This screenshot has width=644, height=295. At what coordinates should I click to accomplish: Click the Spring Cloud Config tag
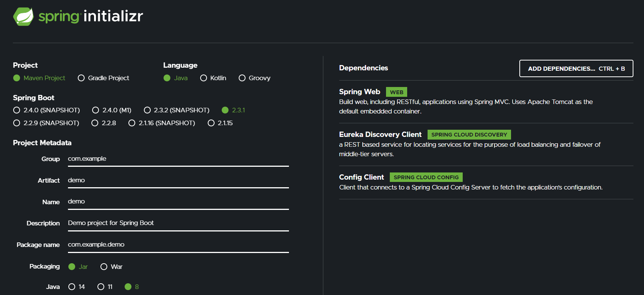426,177
